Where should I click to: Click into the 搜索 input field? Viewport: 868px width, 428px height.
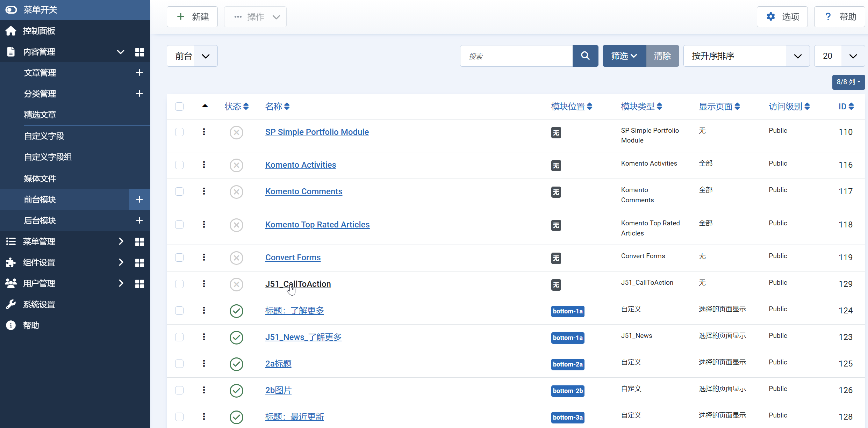click(516, 56)
